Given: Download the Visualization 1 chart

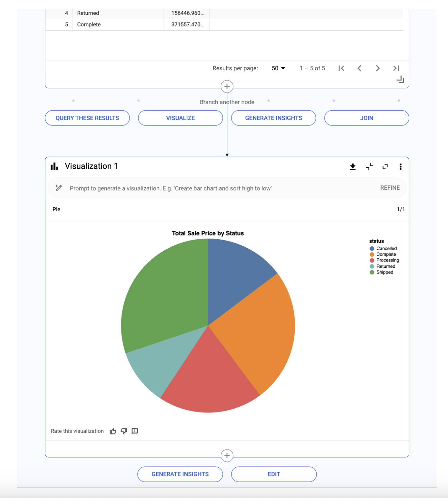Looking at the screenshot, I should click(x=352, y=167).
